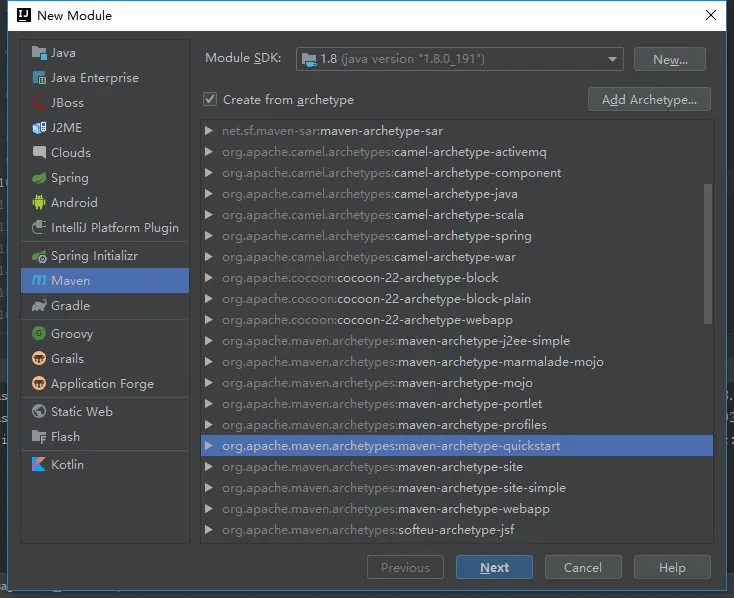Select the Spring leaf icon
The width and height of the screenshot is (734, 598).
tap(39, 177)
